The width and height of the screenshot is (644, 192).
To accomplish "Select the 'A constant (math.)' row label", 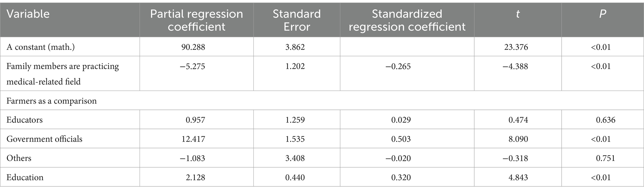I will coord(40,47).
